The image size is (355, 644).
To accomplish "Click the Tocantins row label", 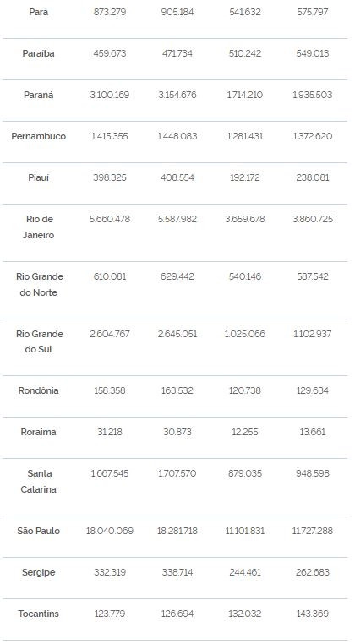I will tap(39, 614).
